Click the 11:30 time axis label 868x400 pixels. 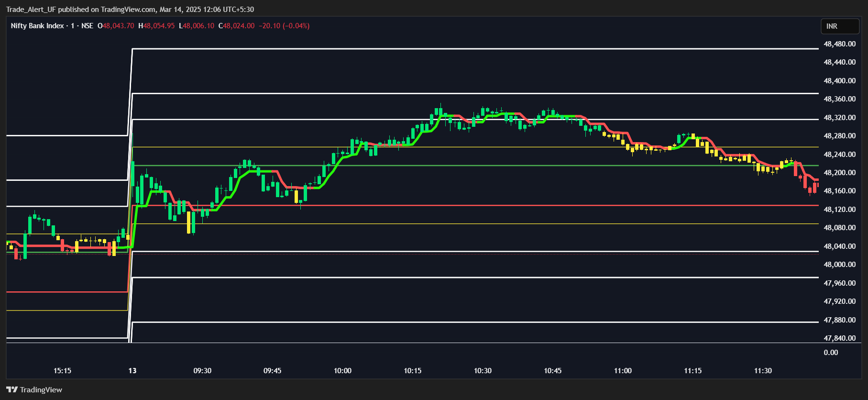tap(763, 371)
